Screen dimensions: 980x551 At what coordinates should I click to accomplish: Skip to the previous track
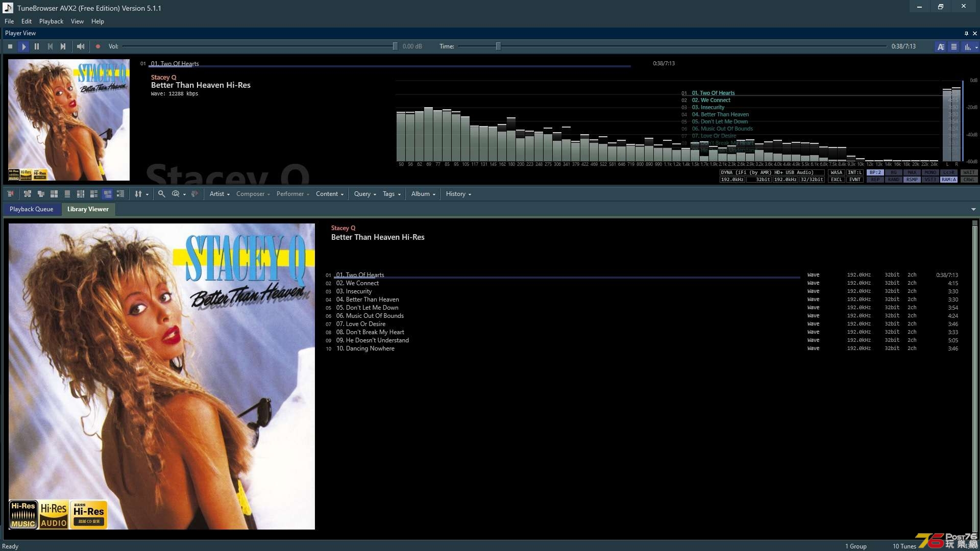(x=50, y=46)
